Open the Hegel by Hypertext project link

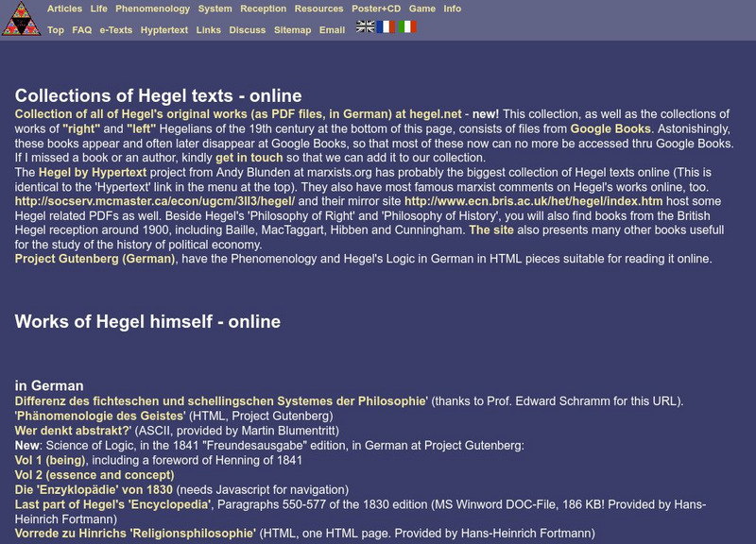point(93,173)
